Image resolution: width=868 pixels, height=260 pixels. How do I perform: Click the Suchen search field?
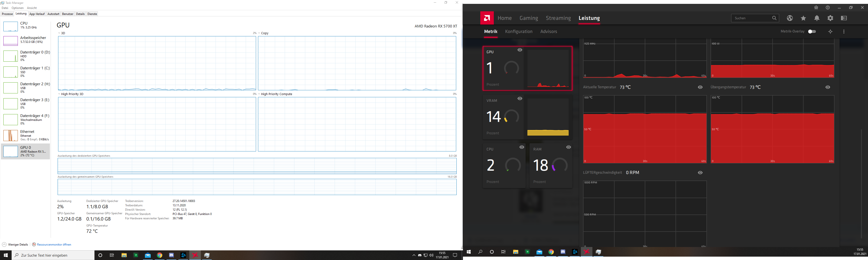[x=751, y=18]
